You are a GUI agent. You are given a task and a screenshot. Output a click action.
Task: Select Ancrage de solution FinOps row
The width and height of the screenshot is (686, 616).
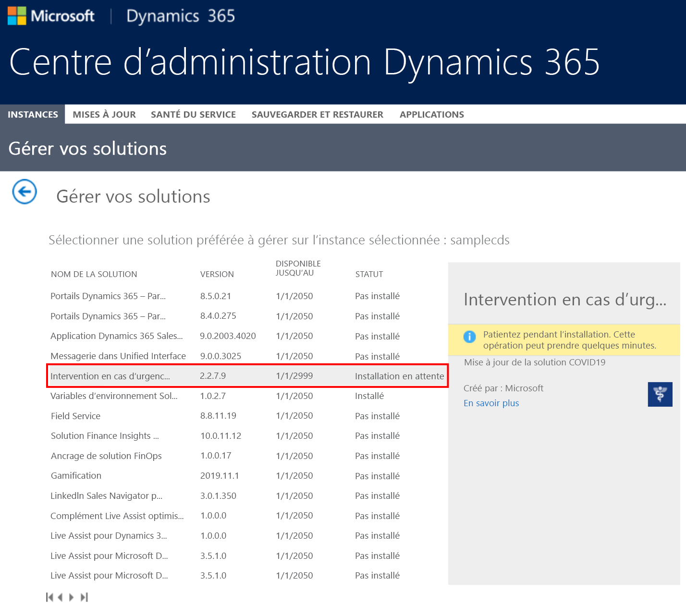[x=247, y=456]
